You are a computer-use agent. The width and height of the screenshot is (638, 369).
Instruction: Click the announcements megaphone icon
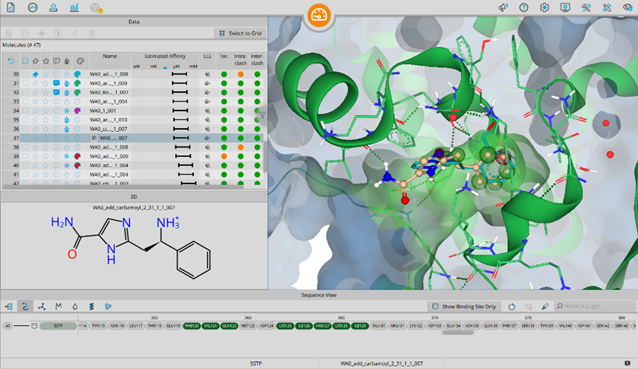(503, 7)
